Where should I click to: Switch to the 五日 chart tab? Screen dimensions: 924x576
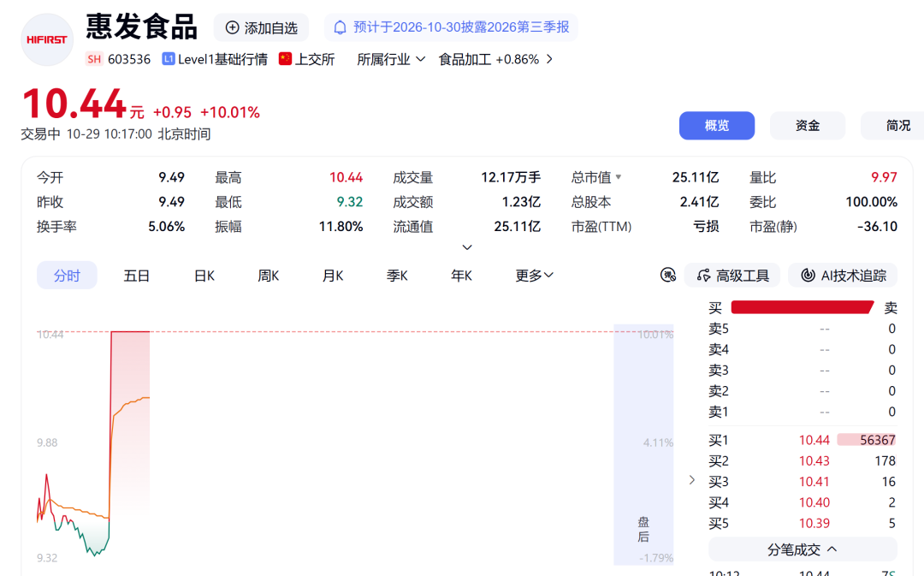click(137, 276)
